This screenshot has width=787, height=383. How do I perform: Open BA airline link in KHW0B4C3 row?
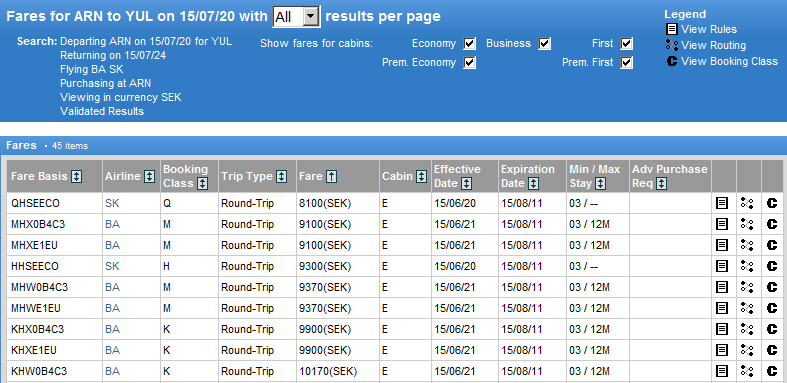112,371
